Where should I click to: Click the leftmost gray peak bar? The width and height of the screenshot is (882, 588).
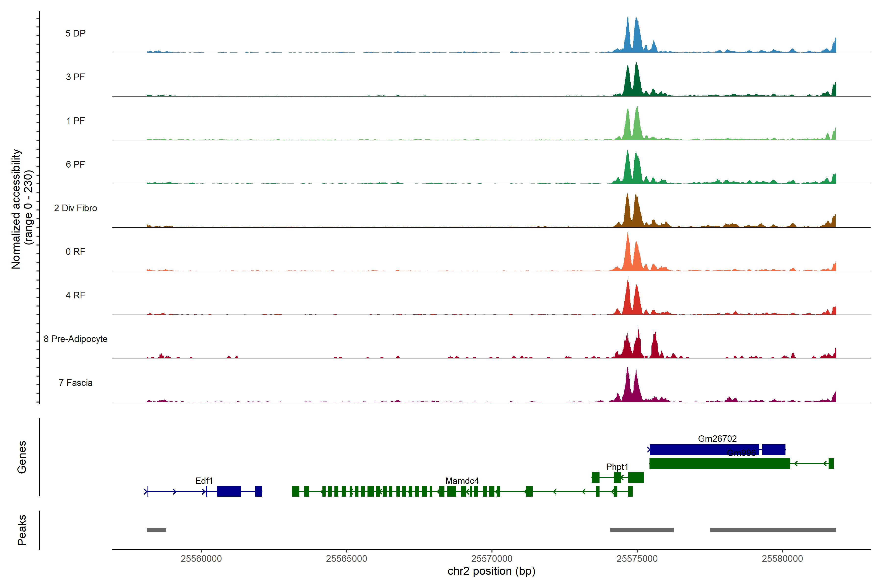click(156, 530)
